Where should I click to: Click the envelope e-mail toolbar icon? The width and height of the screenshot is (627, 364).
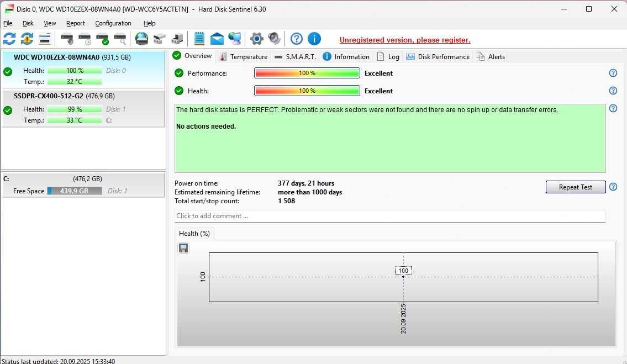[217, 39]
